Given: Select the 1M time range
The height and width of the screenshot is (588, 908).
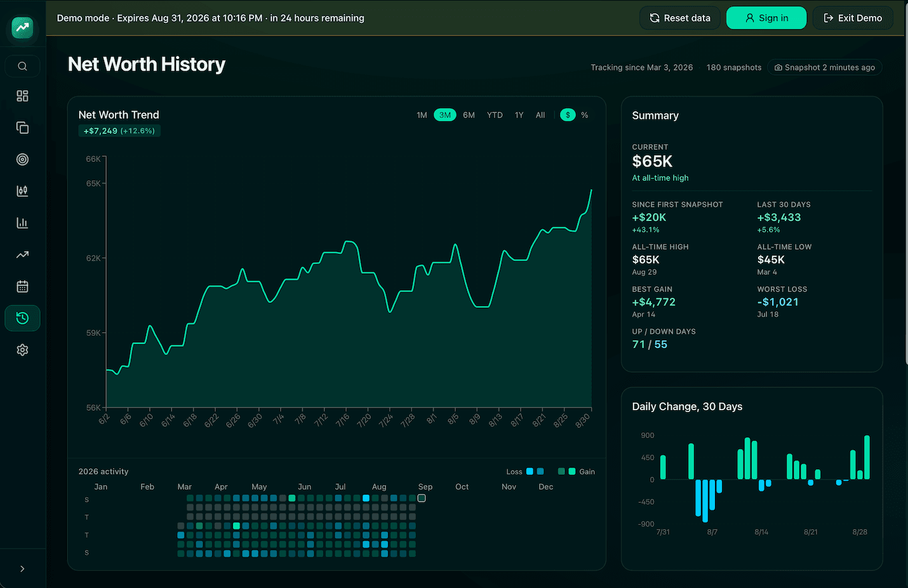Looking at the screenshot, I should [422, 115].
